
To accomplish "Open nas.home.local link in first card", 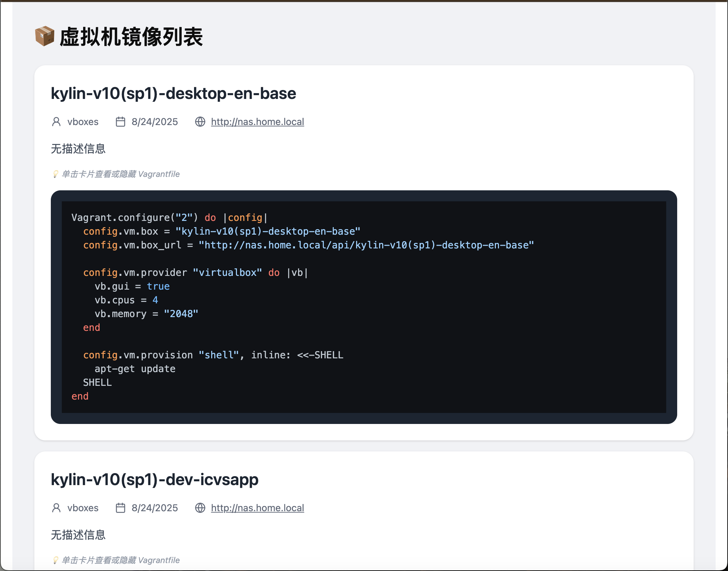I will pyautogui.click(x=257, y=122).
